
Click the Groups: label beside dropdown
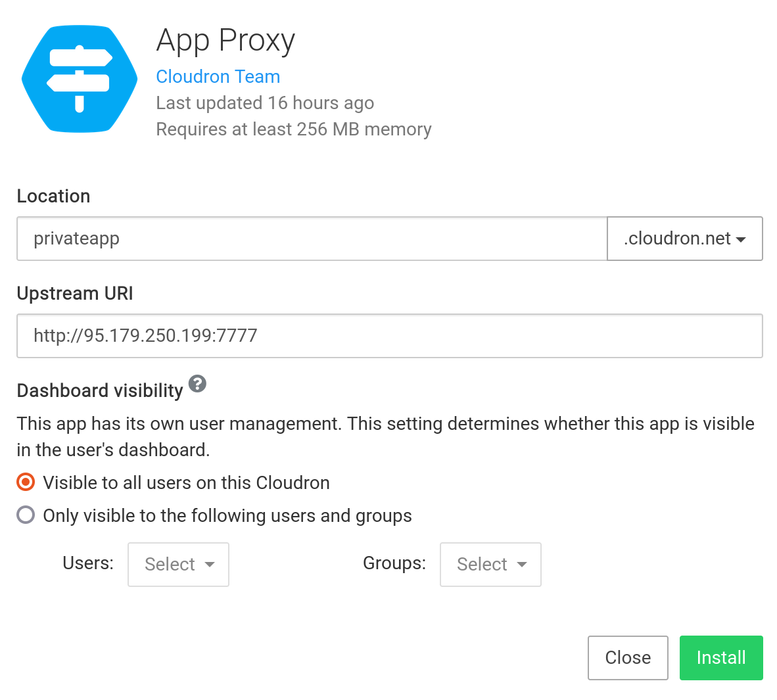click(x=394, y=563)
